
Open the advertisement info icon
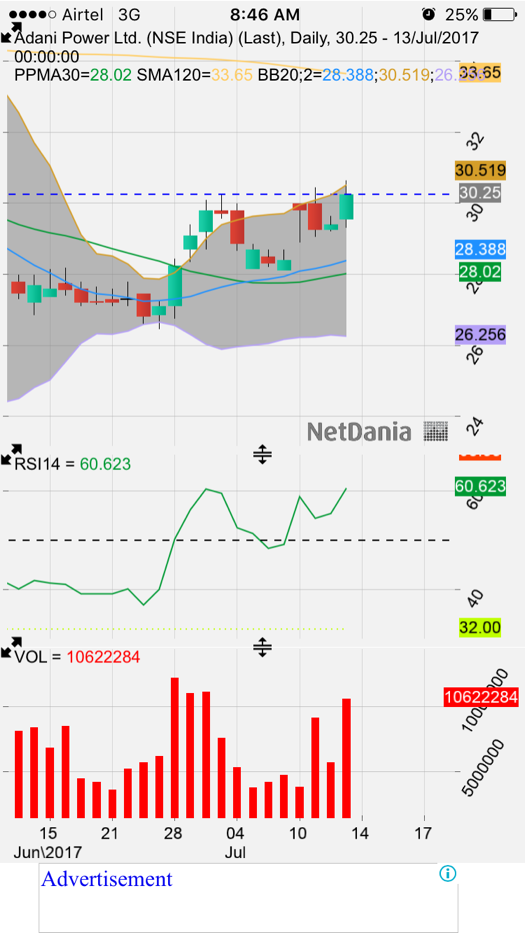[x=448, y=873]
